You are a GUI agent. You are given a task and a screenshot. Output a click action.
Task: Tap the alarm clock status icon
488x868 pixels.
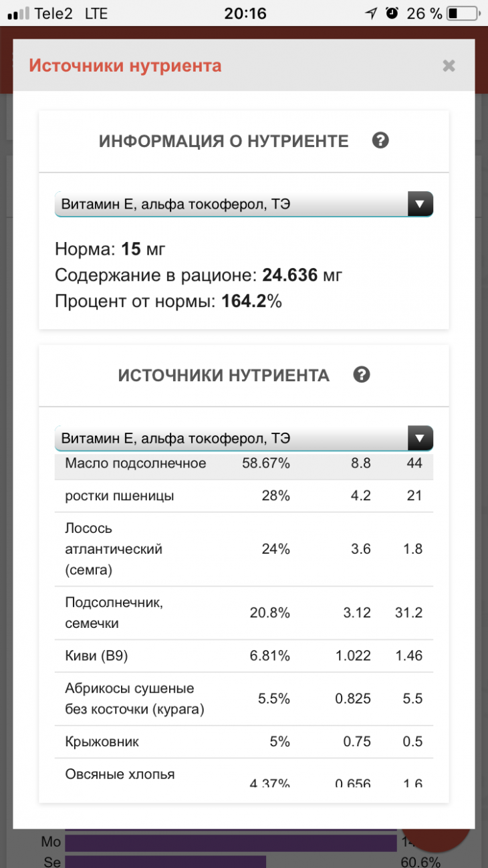click(x=392, y=13)
